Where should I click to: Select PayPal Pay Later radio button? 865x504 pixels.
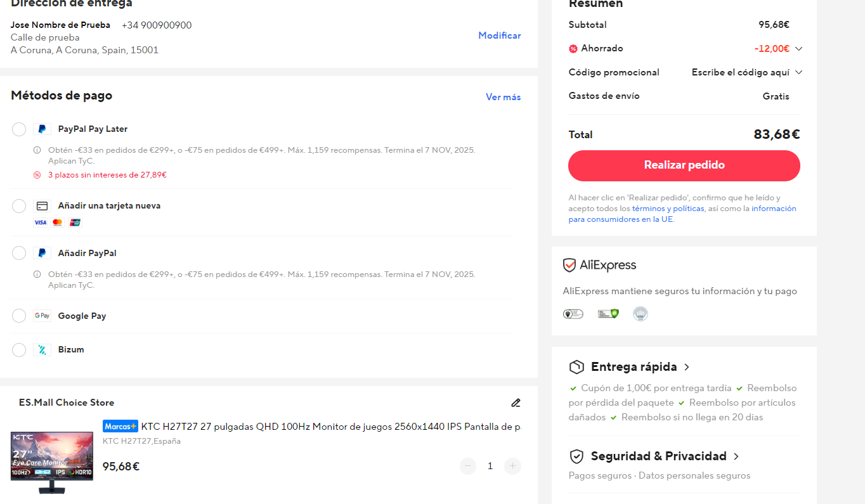[x=19, y=129]
